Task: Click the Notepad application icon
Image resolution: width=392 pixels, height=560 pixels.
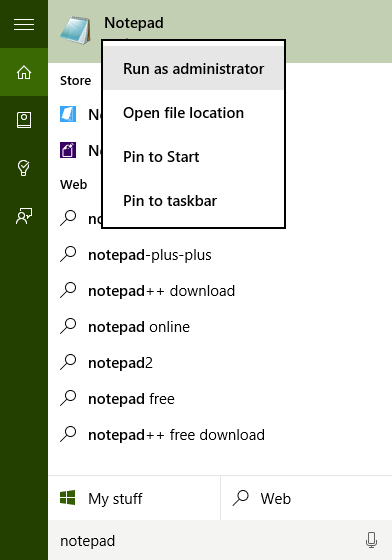Action: click(x=76, y=30)
